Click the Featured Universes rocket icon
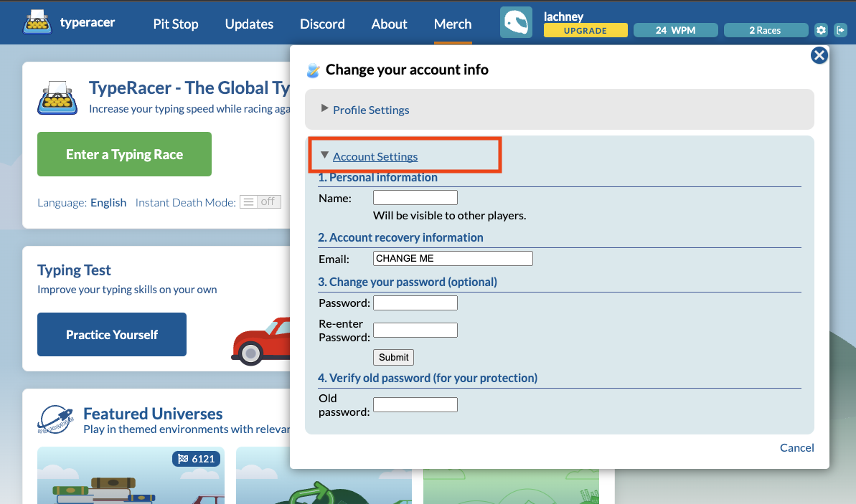 [56, 419]
